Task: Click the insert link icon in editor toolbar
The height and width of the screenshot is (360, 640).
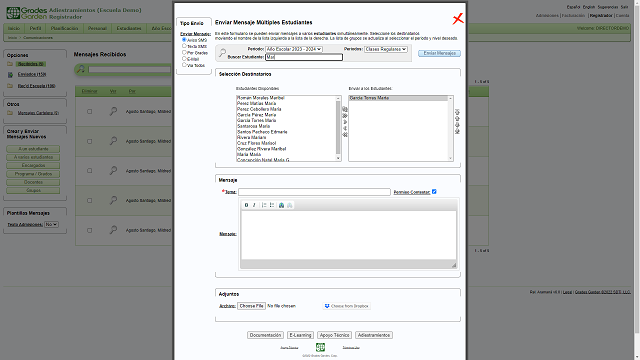Action: [x=281, y=205]
